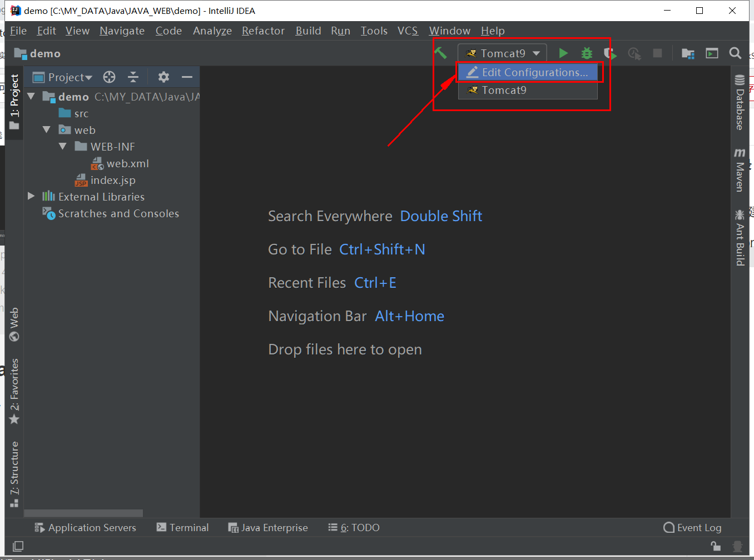Open the Event Log
Viewport: 754px width, 560px height.
point(692,528)
